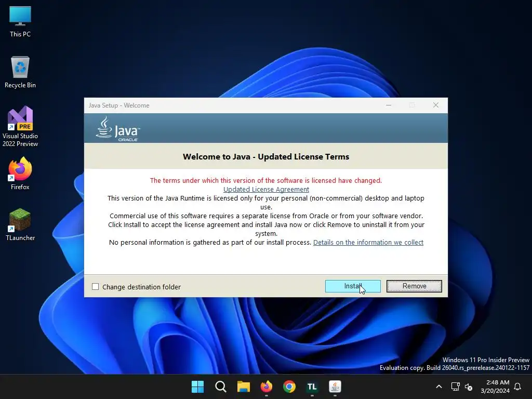Switch to TLauncher taskbar icon
The width and height of the screenshot is (532, 399).
point(312,387)
